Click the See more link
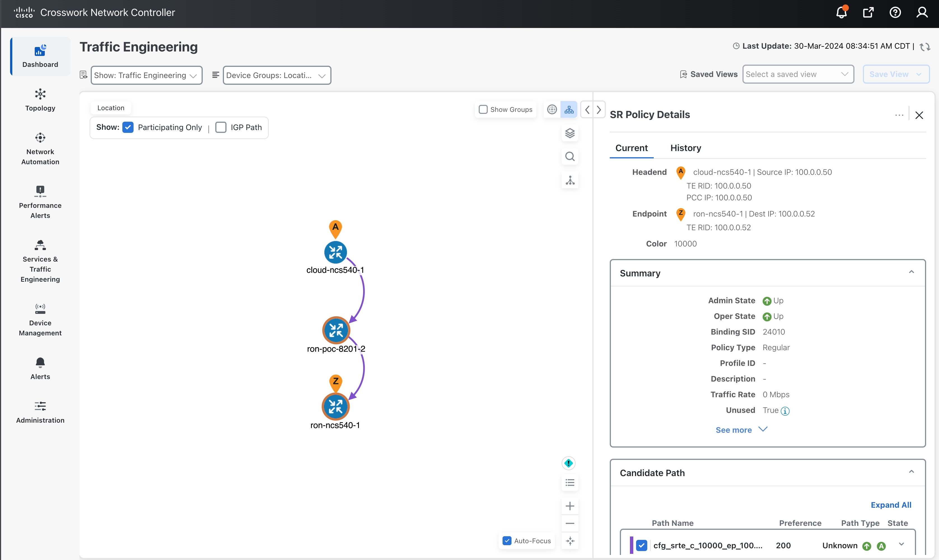 [x=741, y=430]
